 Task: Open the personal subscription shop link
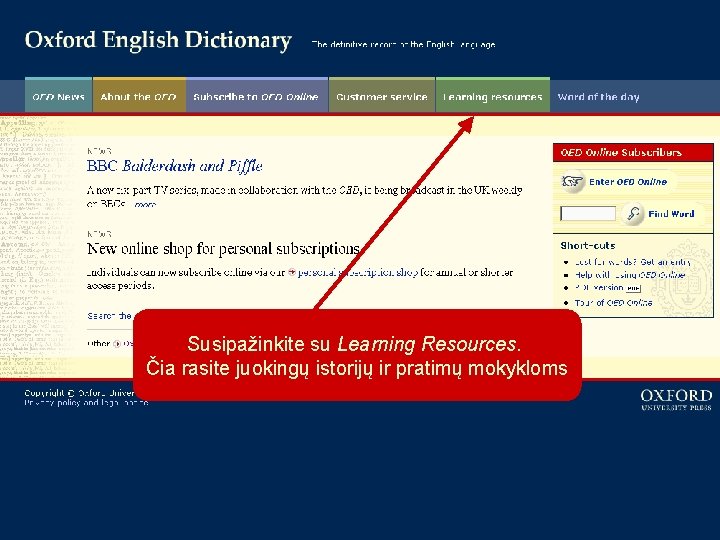point(358,272)
